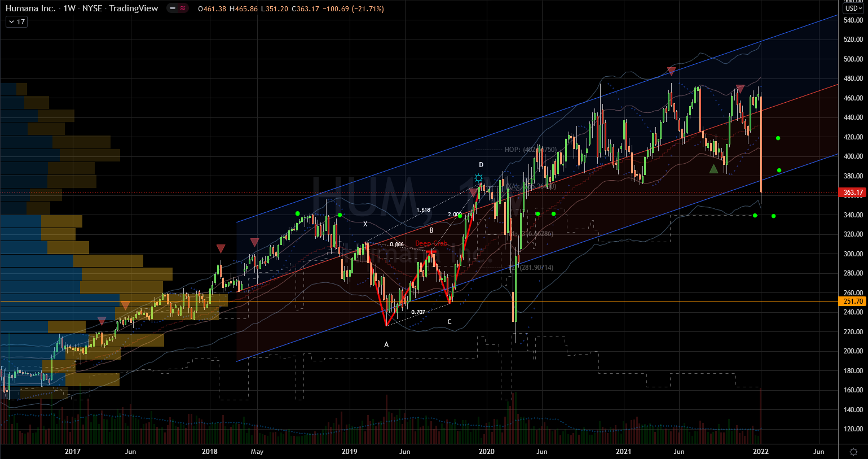The width and height of the screenshot is (868, 459).
Task: Click 2019 on the time axis
Action: [349, 452]
